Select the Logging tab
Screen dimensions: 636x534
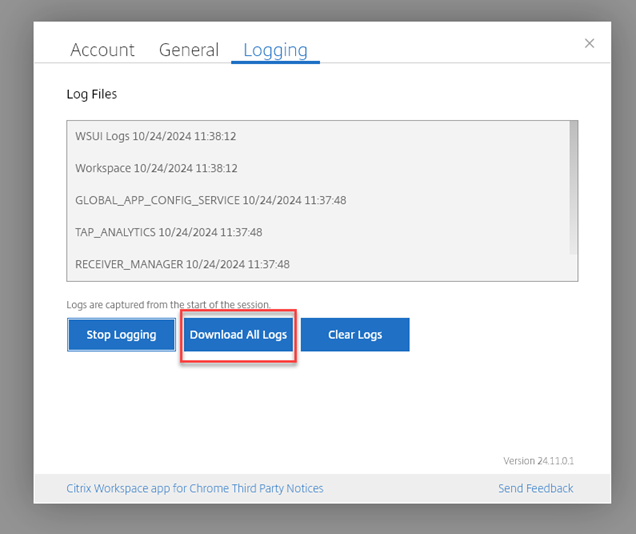275,50
